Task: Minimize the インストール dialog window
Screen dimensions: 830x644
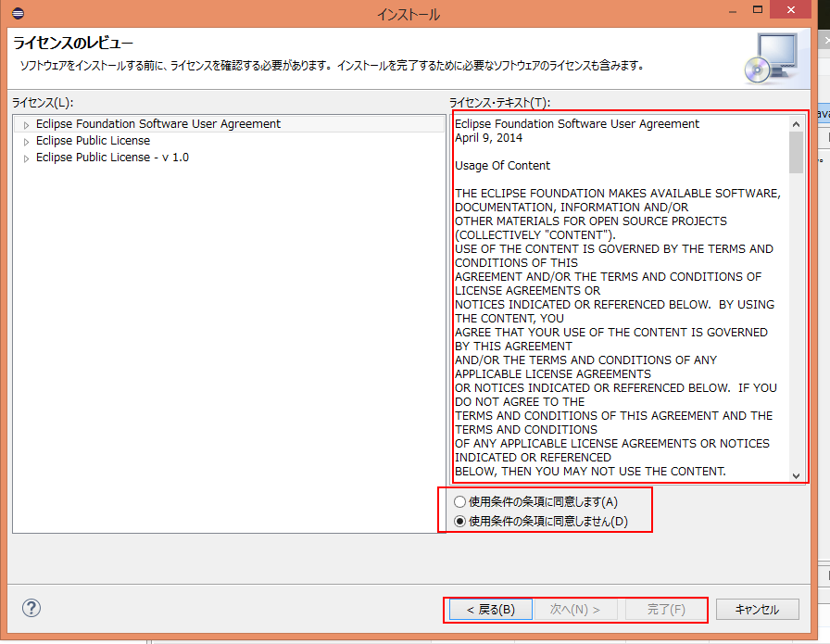Action: click(x=733, y=10)
